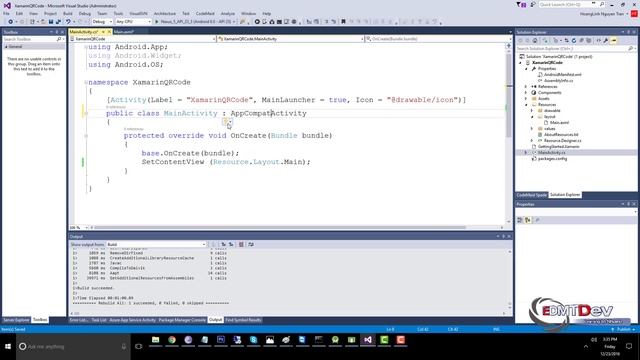The image size is (640, 360).
Task: Click the feedback icon in title bar
Action: click(533, 4)
